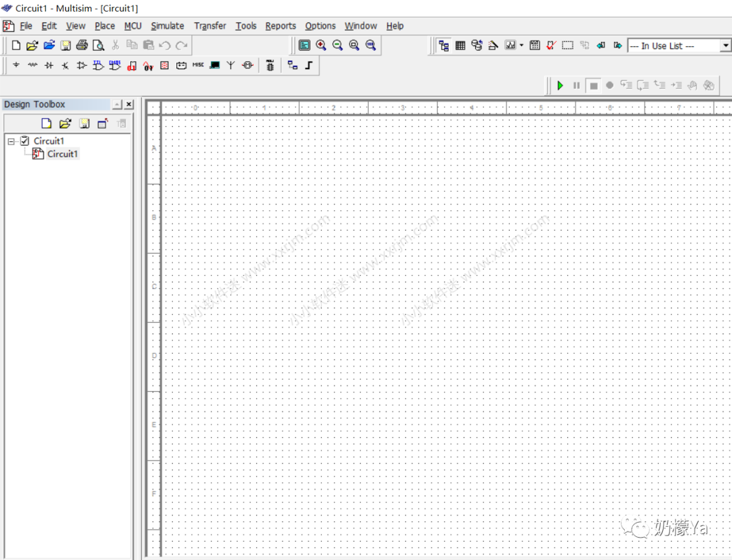Place an Electromechanical component
Screen dimensions: 732x560
[248, 65]
